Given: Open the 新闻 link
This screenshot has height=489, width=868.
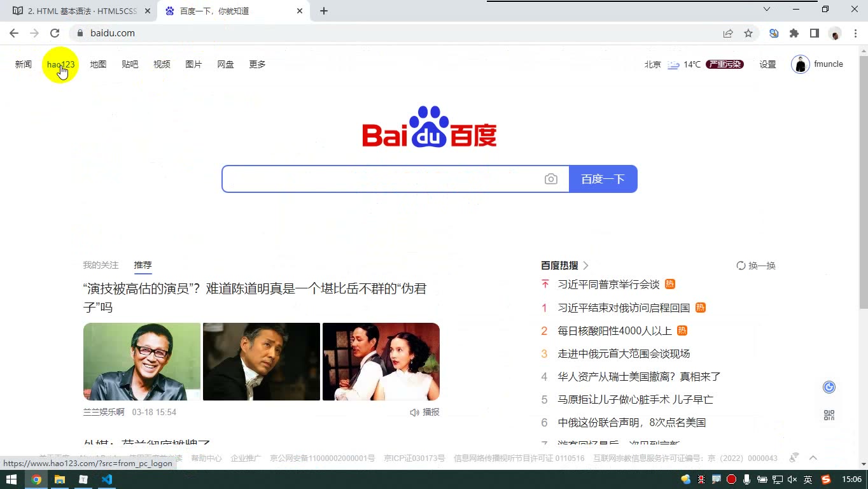Looking at the screenshot, I should [x=24, y=64].
